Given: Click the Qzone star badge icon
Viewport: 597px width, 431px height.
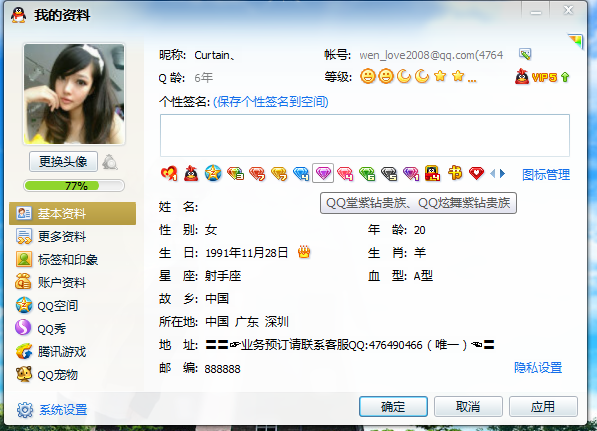Looking at the screenshot, I should click(x=213, y=174).
